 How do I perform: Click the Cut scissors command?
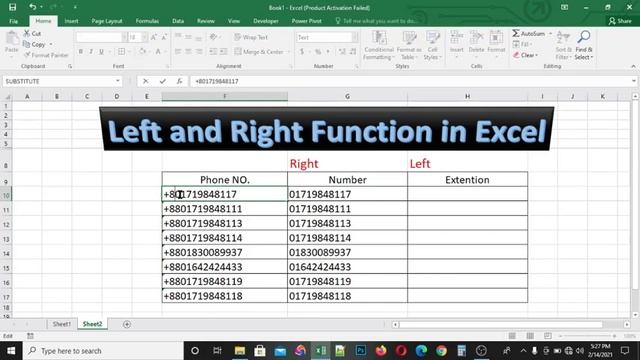(32, 33)
